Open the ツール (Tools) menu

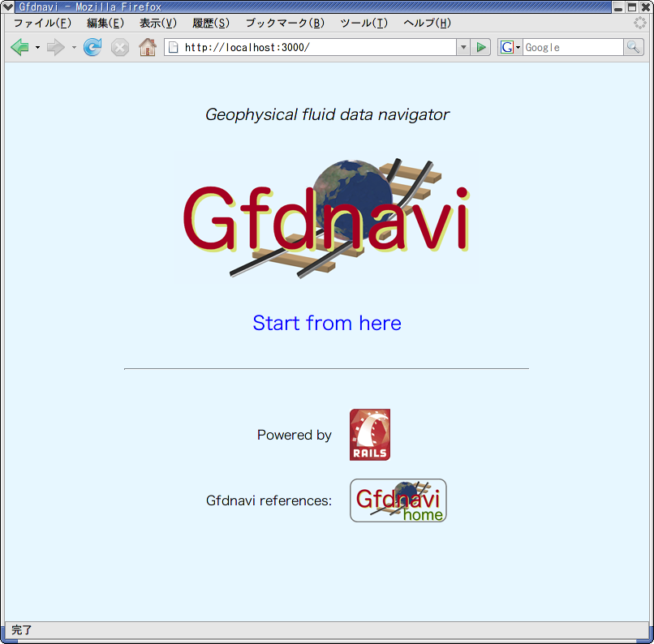[x=364, y=24]
